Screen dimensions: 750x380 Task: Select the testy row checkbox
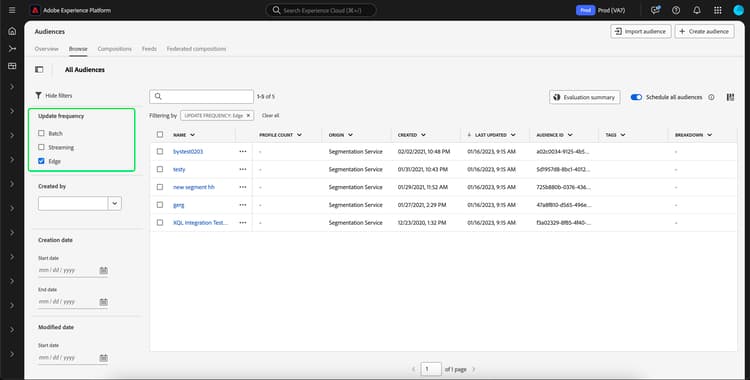(x=160, y=169)
